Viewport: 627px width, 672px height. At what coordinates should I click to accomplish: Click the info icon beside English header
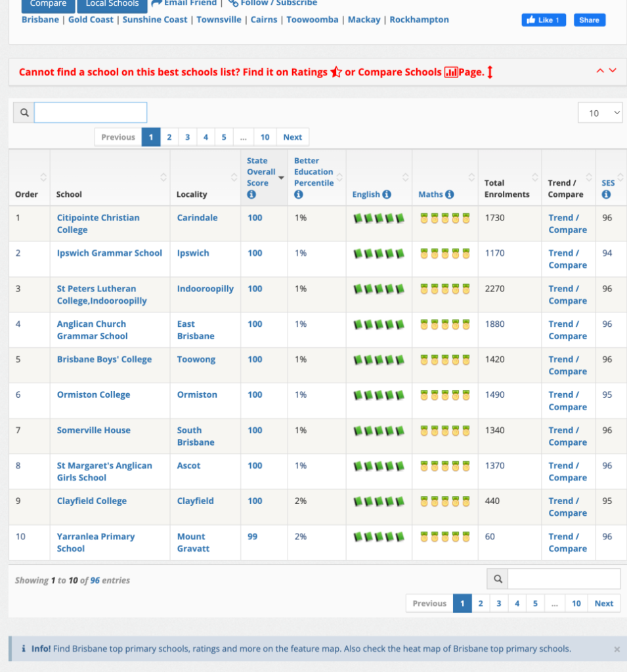pyautogui.click(x=387, y=194)
